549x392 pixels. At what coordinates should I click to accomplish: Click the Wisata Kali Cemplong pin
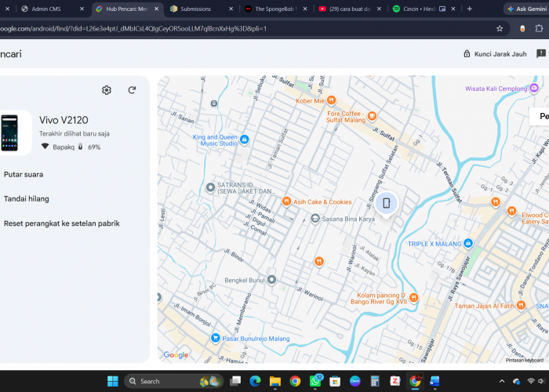[x=534, y=88]
